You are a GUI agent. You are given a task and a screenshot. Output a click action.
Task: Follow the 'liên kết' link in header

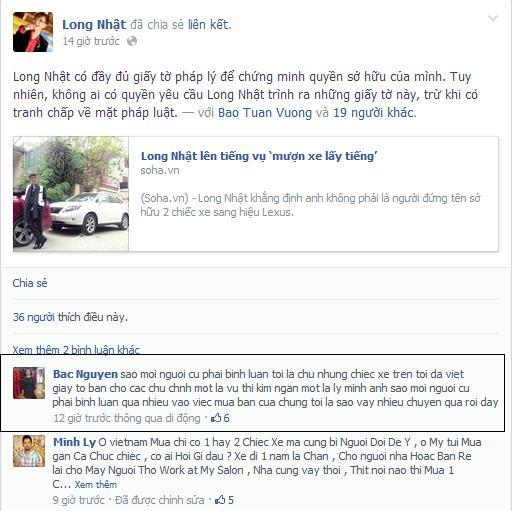click(x=209, y=25)
